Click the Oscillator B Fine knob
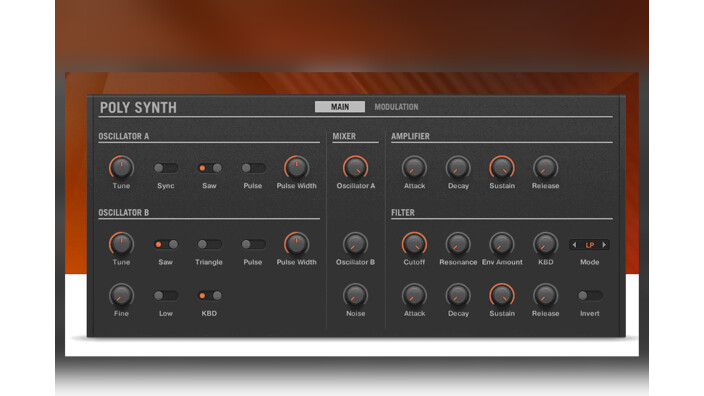Screen dimensions: 704x396 coord(121,296)
